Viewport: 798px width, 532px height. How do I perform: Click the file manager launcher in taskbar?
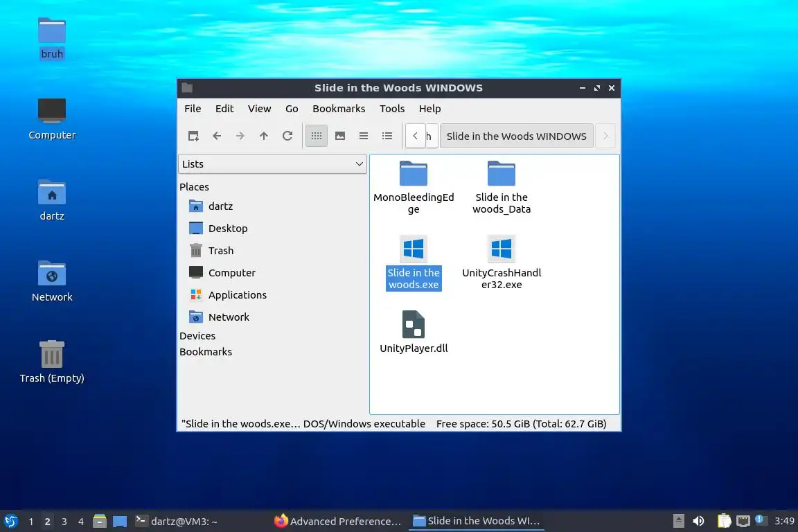pyautogui.click(x=100, y=521)
